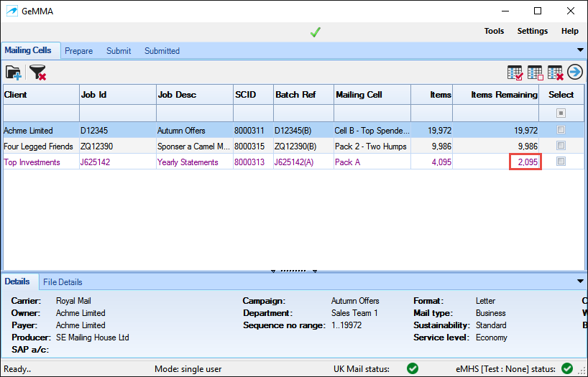Screen dimensions: 588x377
Task: Sort by the Batch Ref column header
Action: tap(303, 95)
